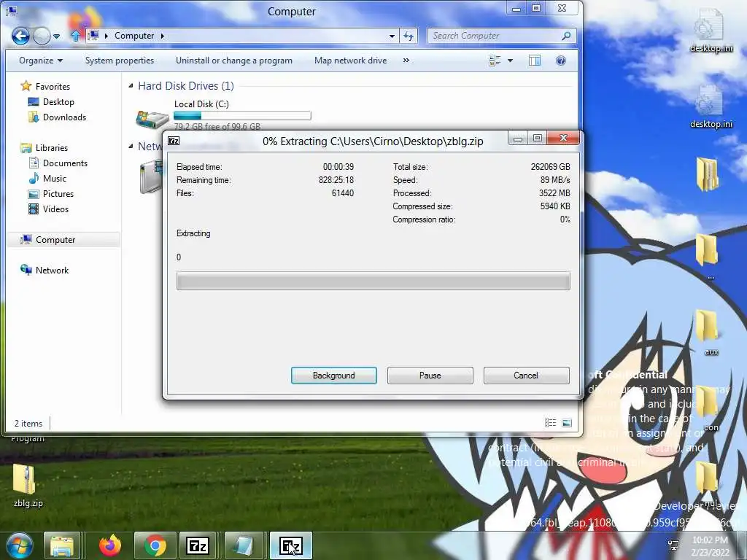Screen dimensions: 747x560
Task: Toggle the preview pane icon
Action: (535, 61)
